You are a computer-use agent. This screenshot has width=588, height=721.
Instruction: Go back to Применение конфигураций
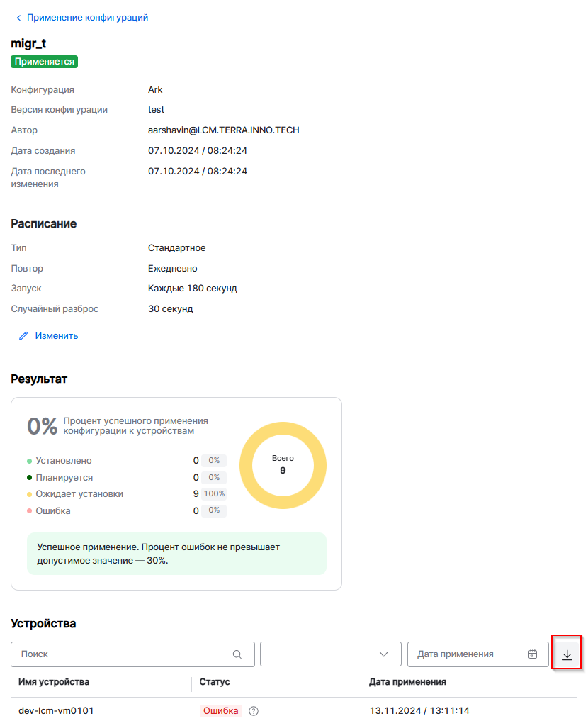(x=87, y=18)
